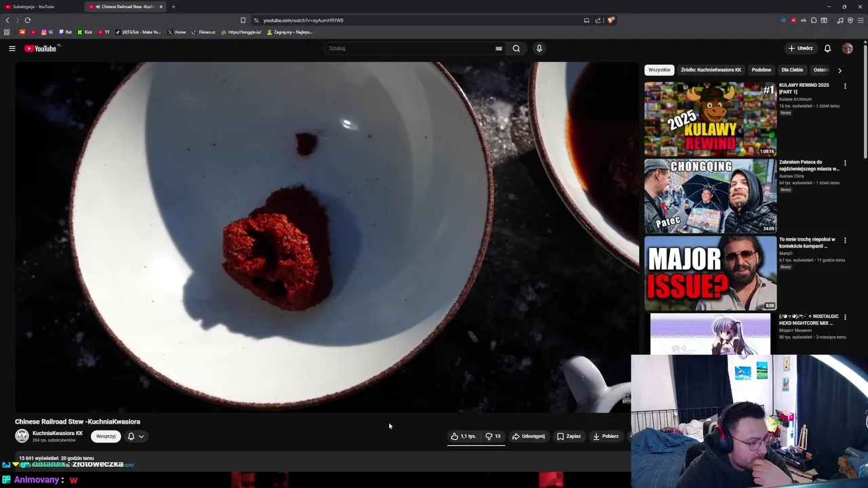868x488 pixels.
Task: Open browser extensions puzzle icon
Action: pyautogui.click(x=814, y=20)
